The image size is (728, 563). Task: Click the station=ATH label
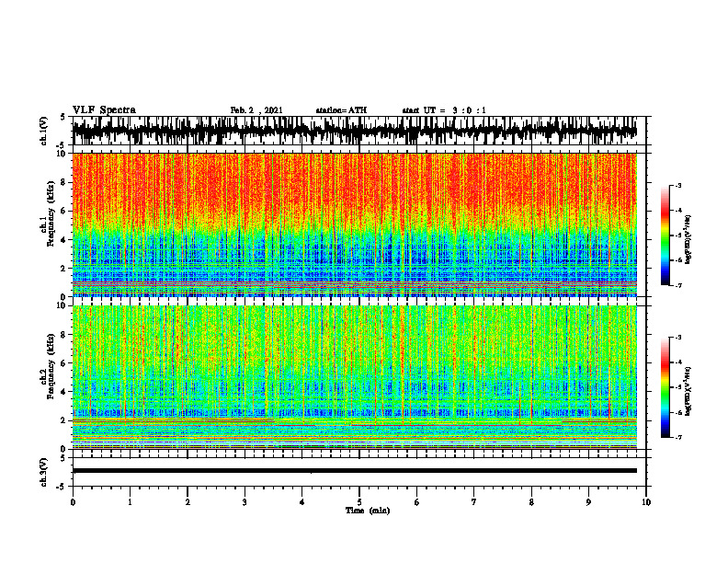[x=341, y=110]
